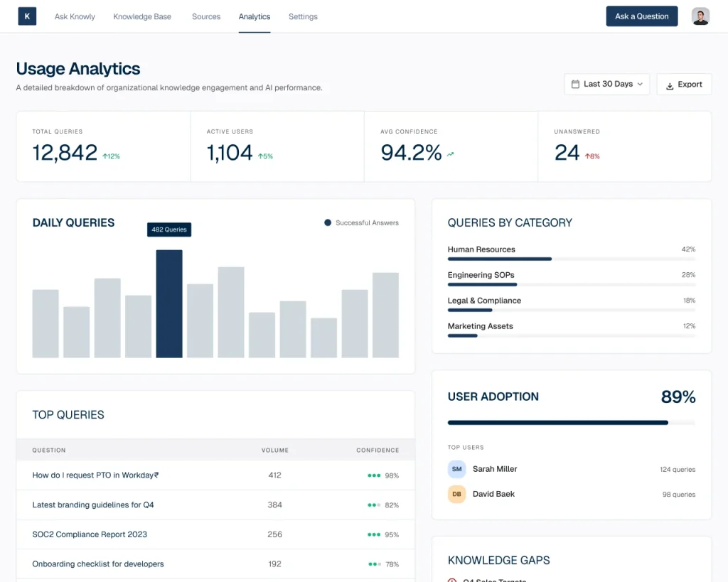Click the Marketing Assets progress bar
This screenshot has width=728, height=582.
(572, 335)
